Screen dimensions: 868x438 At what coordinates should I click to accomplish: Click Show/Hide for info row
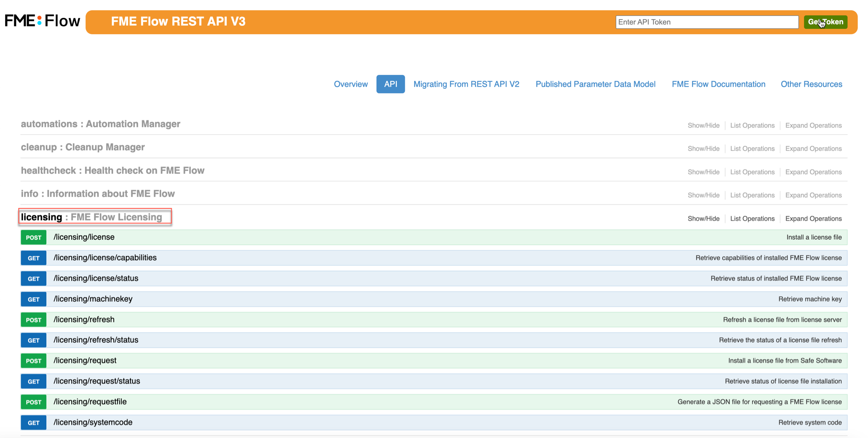coord(703,195)
